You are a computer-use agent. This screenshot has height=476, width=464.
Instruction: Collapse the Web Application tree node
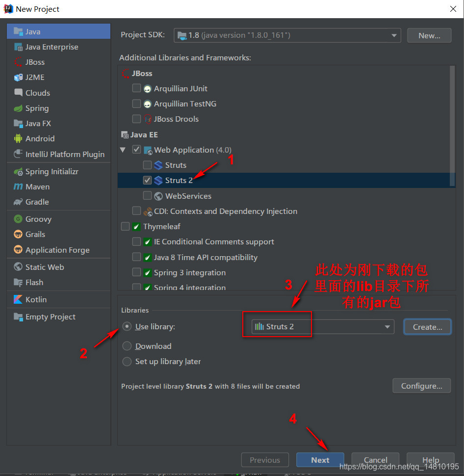123,150
